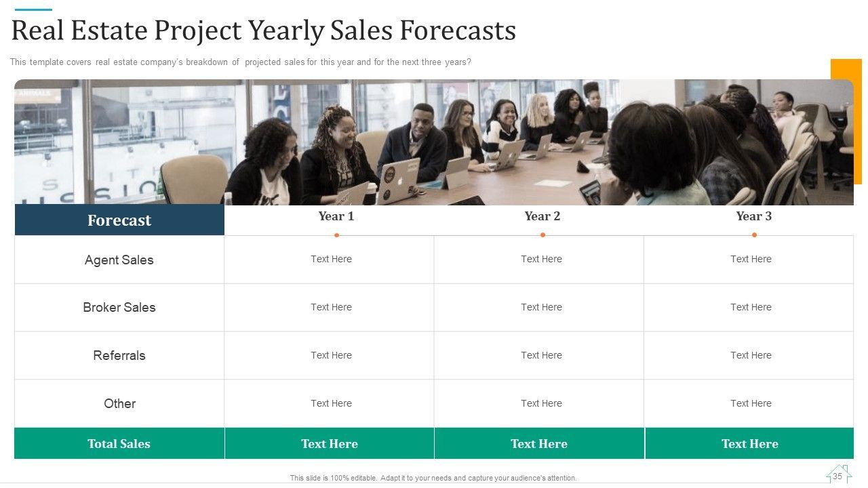Viewport: 868px width, 488px height.
Task: Select the Total Sales Year 2 text placeholder
Action: pyautogui.click(x=539, y=444)
